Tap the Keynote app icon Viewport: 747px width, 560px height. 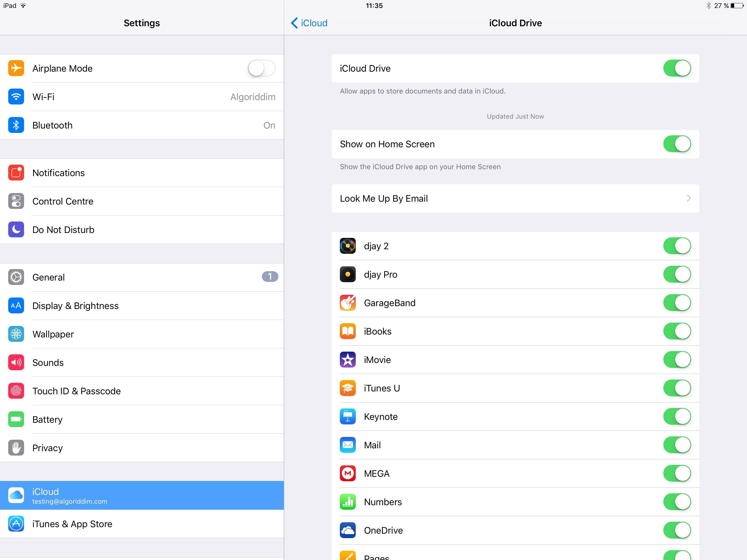[348, 416]
